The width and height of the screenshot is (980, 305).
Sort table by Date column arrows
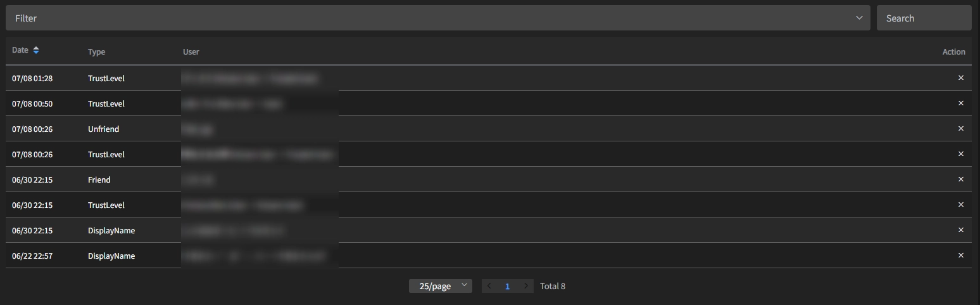point(36,51)
